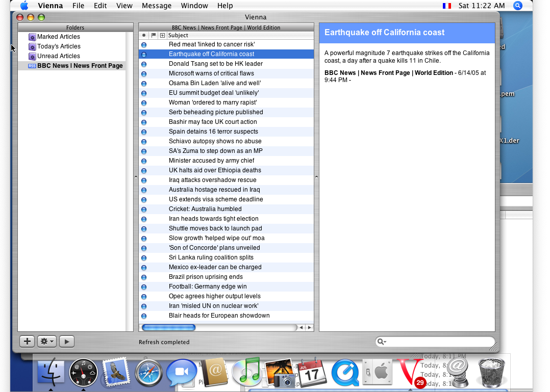550x392 pixels.
Task: Toggle unread dot for 'Osama Bin Laden alive and well'
Action: click(144, 84)
